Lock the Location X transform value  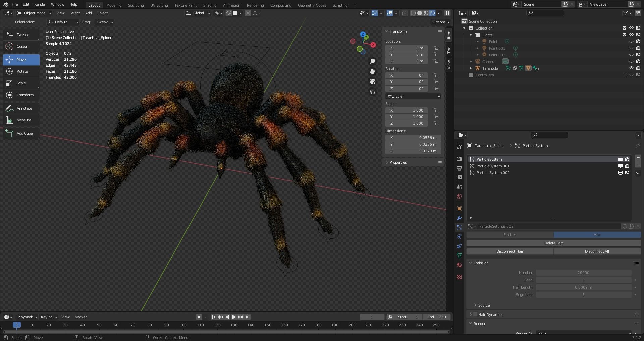(436, 48)
